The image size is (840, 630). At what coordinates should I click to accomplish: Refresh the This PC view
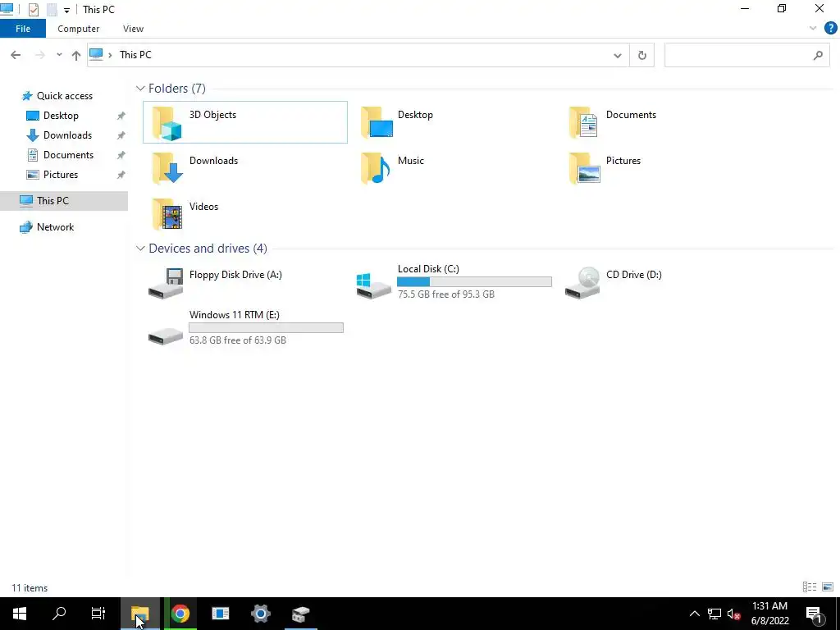click(x=641, y=55)
